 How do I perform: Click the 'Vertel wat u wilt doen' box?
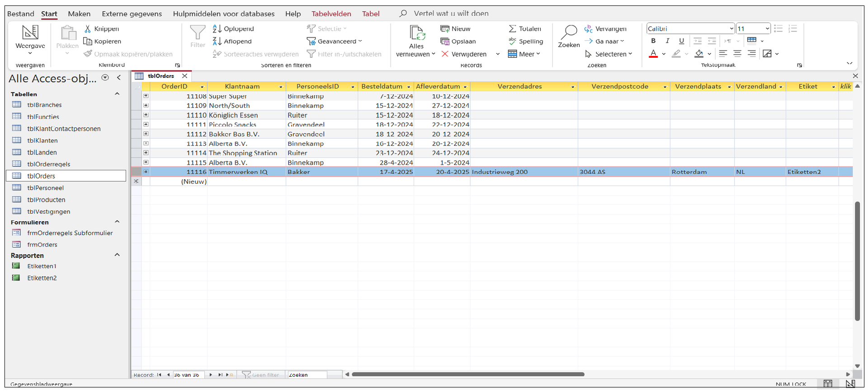coord(451,14)
